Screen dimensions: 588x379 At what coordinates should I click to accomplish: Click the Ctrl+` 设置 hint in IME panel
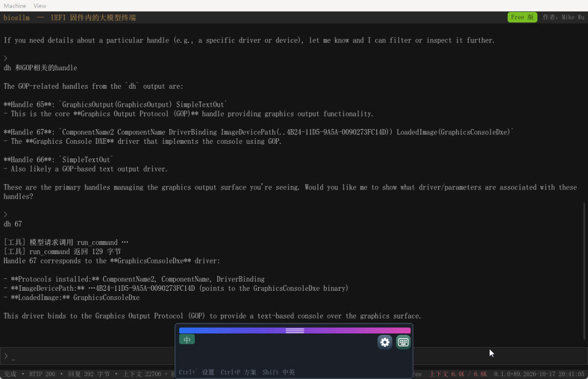point(197,372)
